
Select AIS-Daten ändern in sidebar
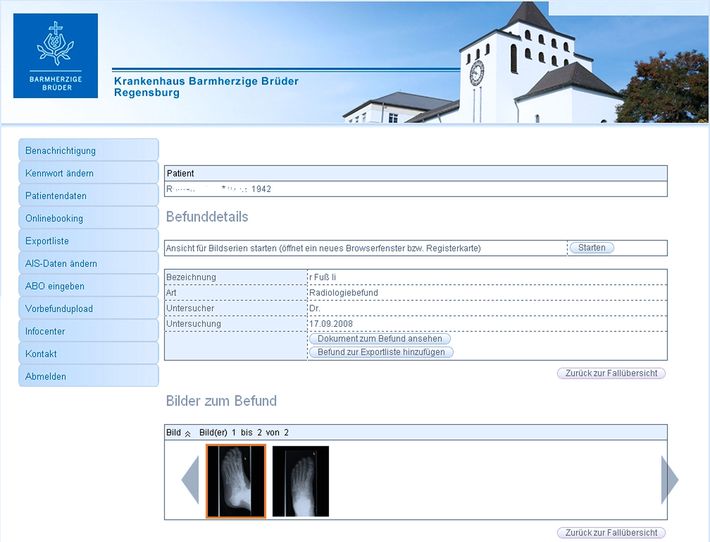point(88,263)
